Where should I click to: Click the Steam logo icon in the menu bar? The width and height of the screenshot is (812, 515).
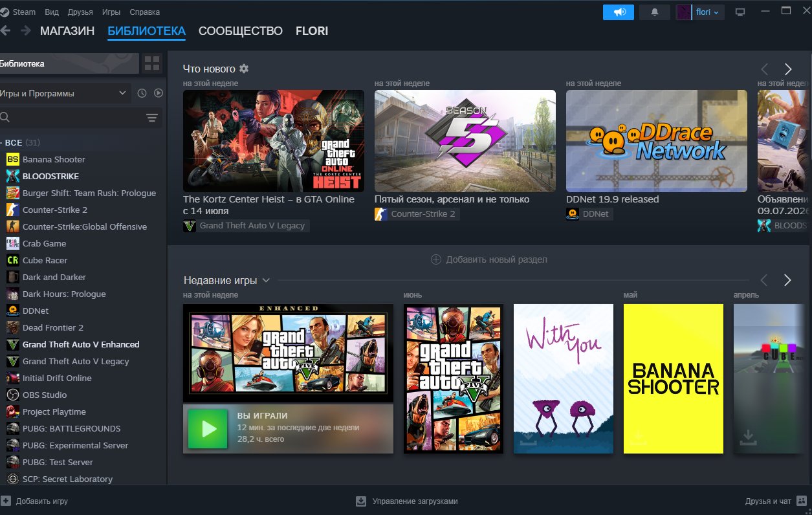click(3, 12)
